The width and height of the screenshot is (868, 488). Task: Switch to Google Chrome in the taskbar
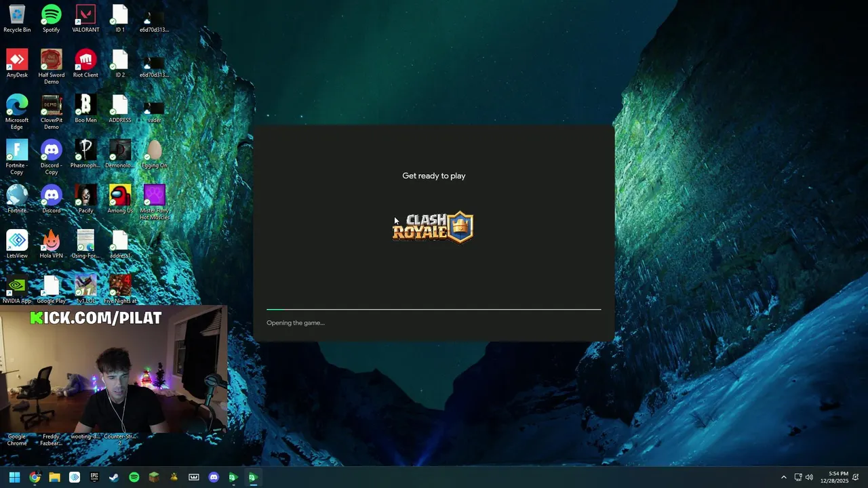[35, 477]
